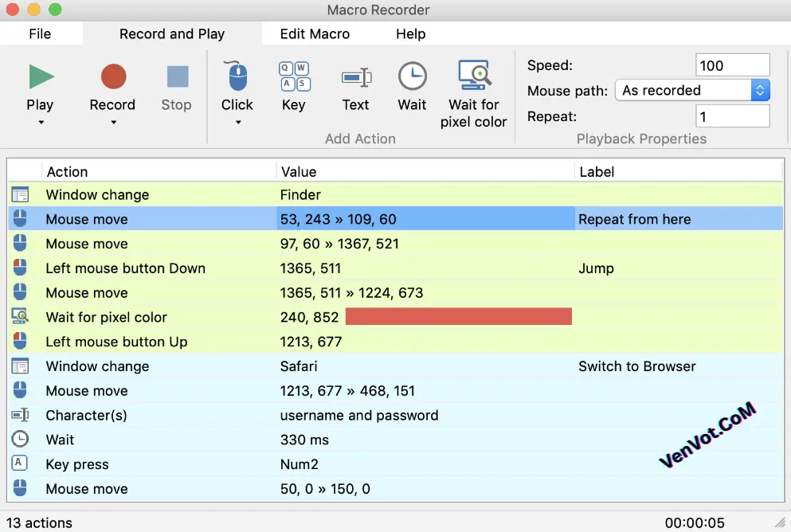Click the Stop square icon

click(x=178, y=76)
